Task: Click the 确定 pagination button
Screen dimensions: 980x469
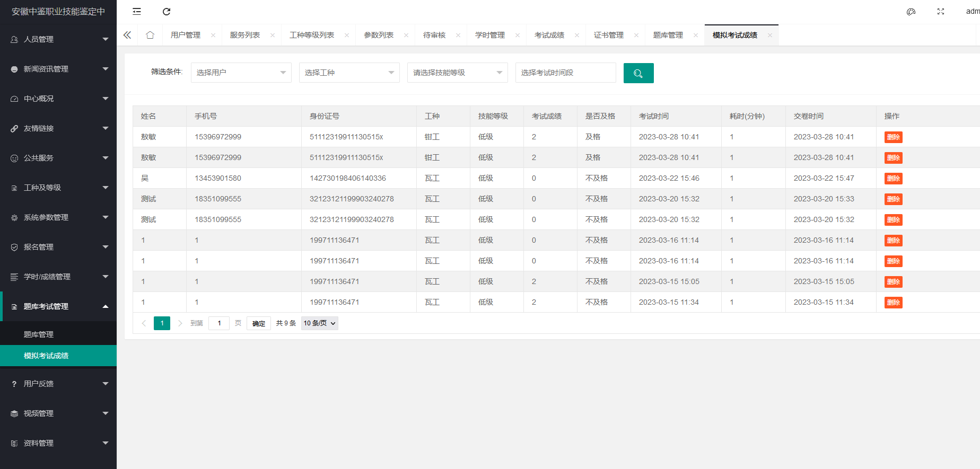Action: (x=259, y=323)
